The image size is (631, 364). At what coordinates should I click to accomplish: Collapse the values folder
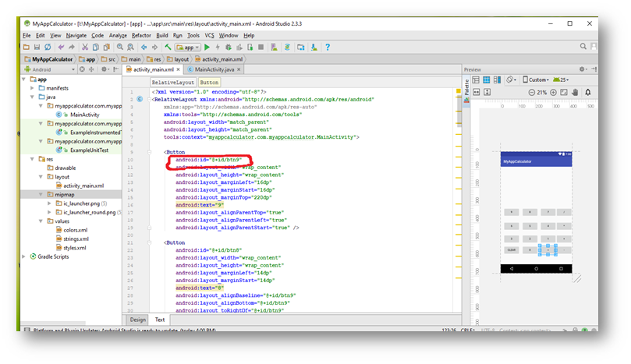coord(41,221)
